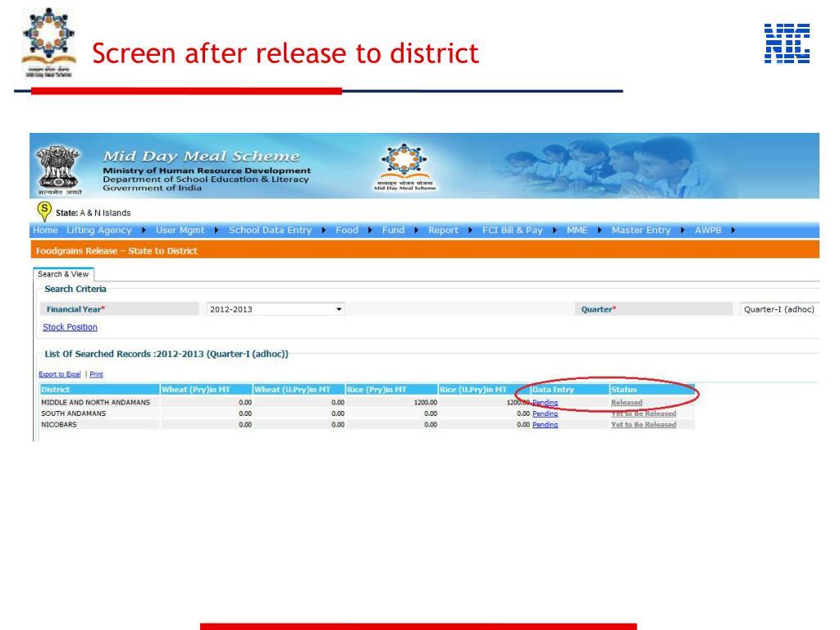Open the Quarter-I (adhoc) dropdown
Screen dimensions: 840x630
click(779, 309)
